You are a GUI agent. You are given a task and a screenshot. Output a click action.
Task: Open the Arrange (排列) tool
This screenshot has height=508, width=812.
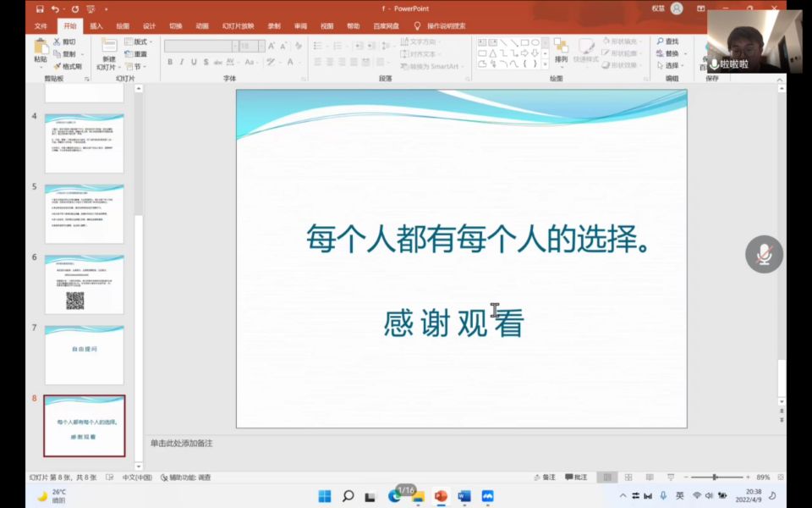click(561, 51)
